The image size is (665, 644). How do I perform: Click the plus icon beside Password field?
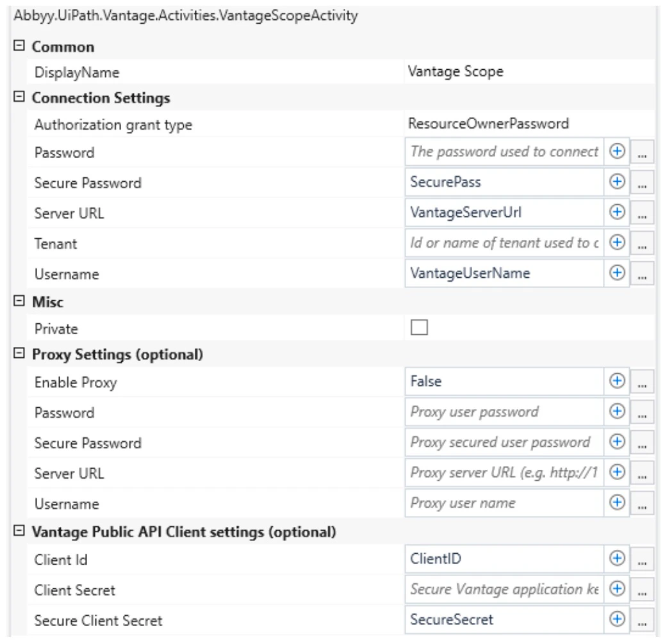616,152
